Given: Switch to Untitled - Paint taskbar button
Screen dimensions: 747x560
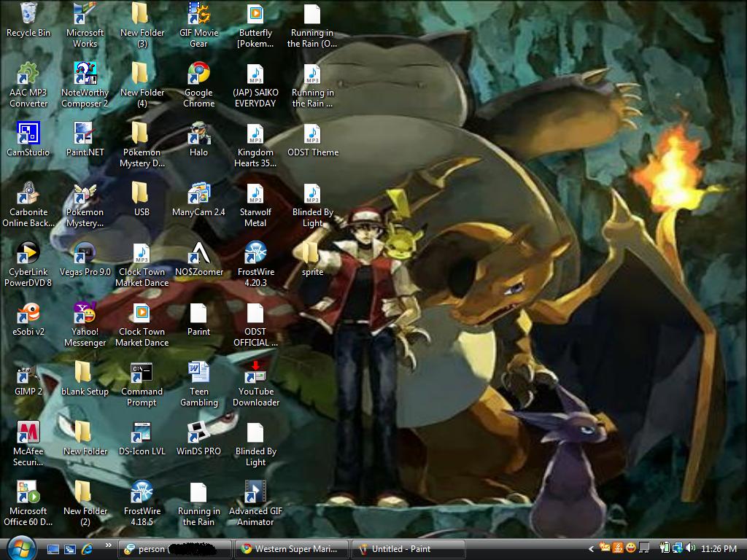Looking at the screenshot, I should click(409, 549).
